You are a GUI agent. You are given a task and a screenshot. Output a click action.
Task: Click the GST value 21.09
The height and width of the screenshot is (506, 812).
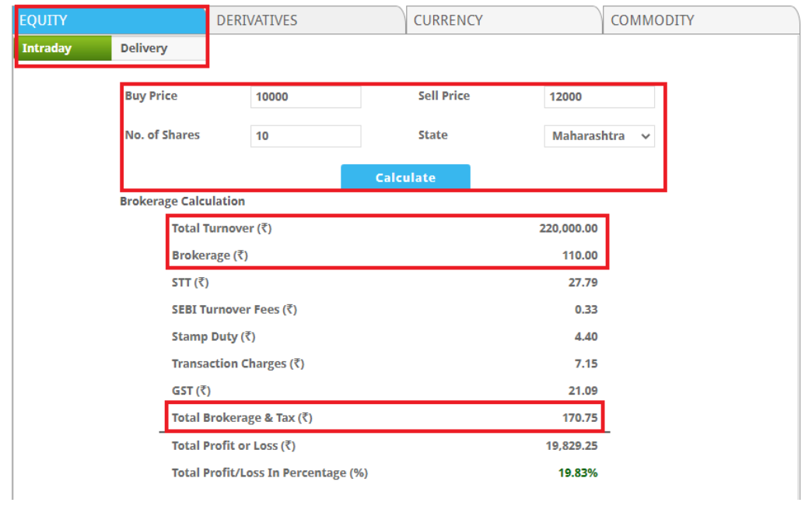point(583,391)
